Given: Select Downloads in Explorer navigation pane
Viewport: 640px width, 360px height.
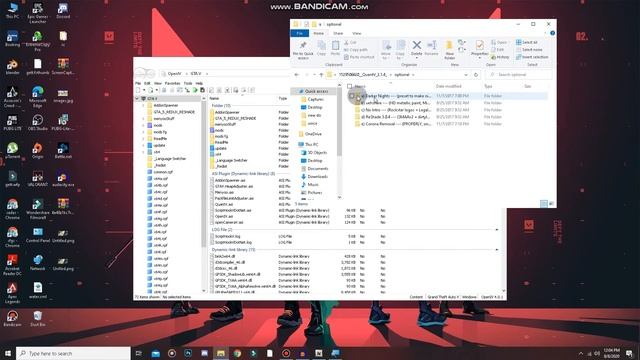Looking at the screenshot, I should [x=314, y=177].
